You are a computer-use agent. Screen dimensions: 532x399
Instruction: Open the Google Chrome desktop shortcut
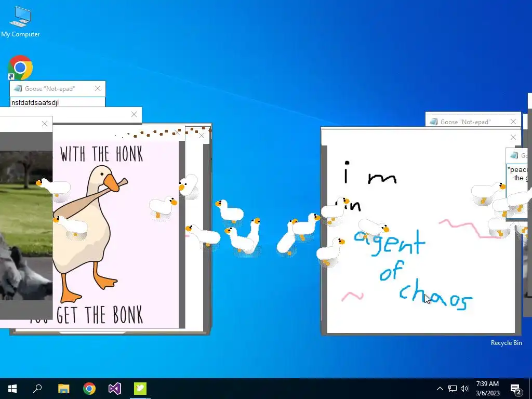point(20,67)
